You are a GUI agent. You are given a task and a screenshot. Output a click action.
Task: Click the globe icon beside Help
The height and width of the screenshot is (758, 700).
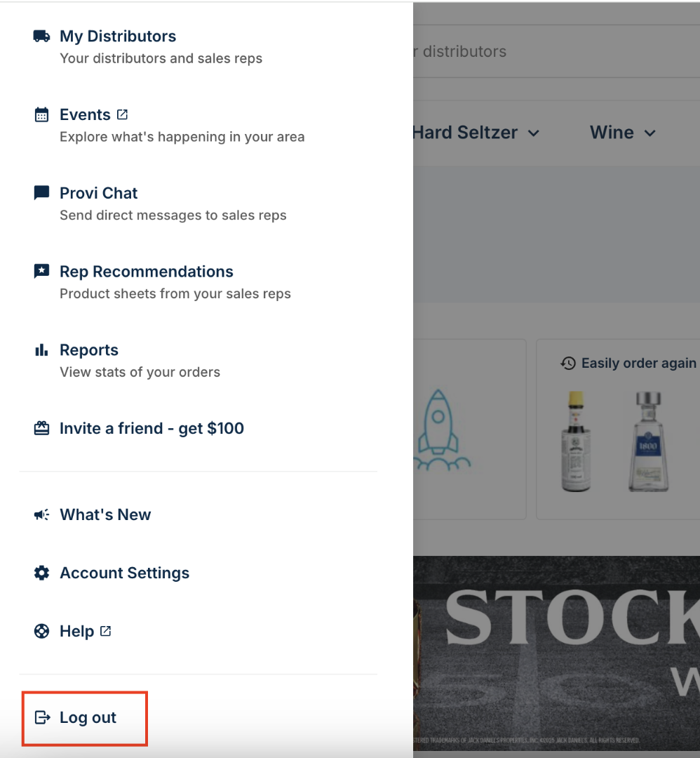(41, 630)
